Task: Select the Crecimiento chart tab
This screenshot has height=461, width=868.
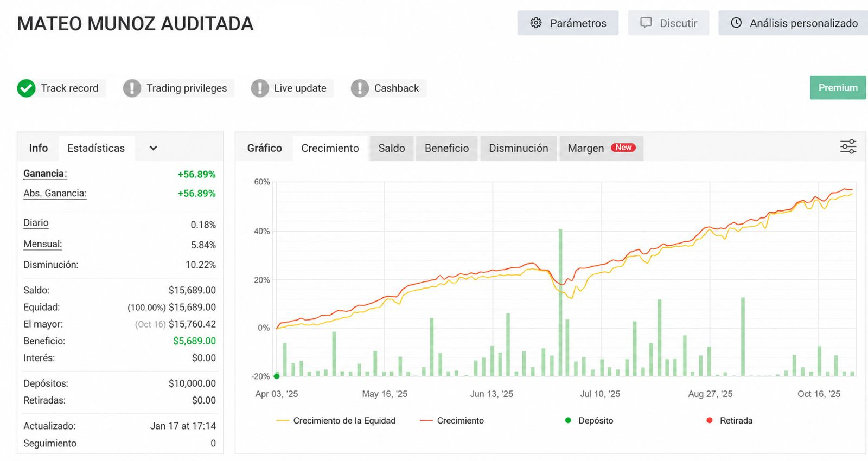Action: tap(330, 148)
